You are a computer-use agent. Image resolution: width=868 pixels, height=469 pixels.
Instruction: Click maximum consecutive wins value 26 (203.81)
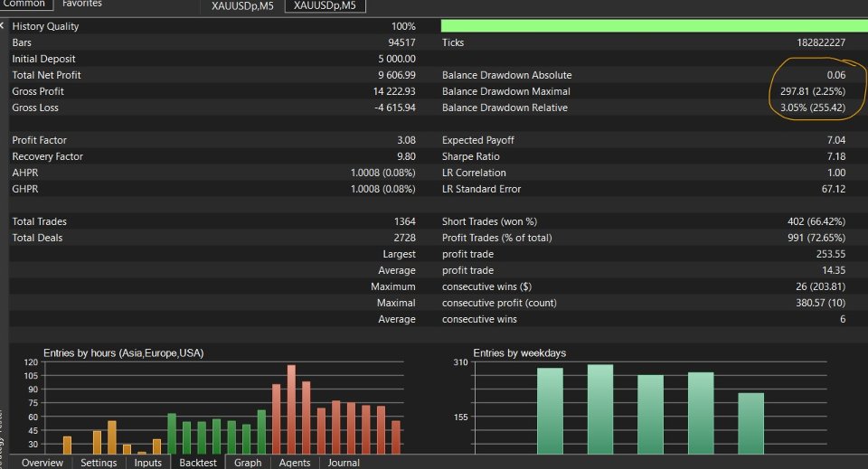click(x=820, y=287)
